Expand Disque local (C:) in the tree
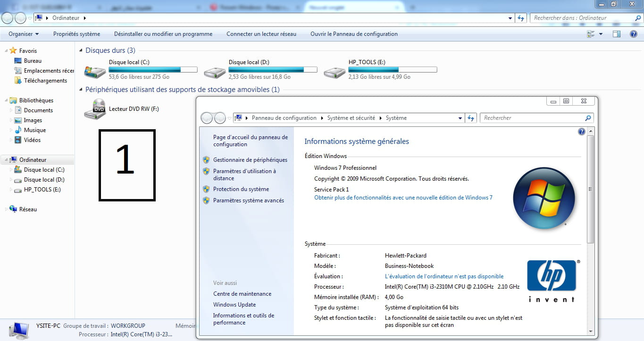 (x=11, y=170)
